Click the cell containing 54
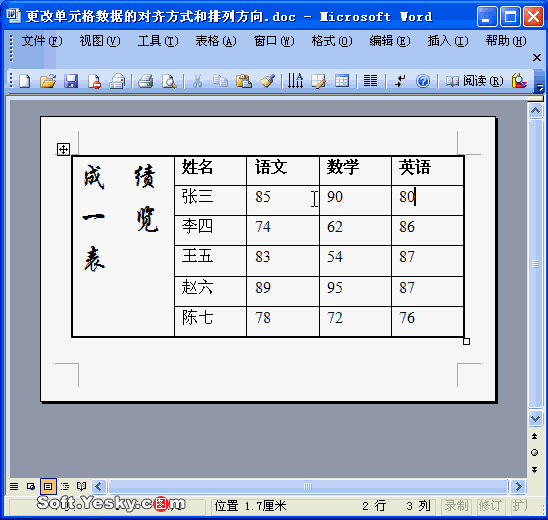This screenshot has width=548, height=520. 355,261
